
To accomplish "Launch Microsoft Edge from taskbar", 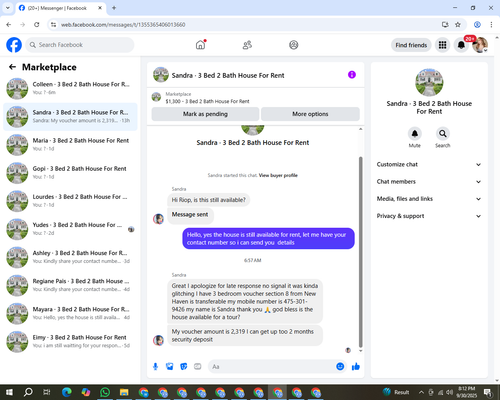I will coord(67,392).
